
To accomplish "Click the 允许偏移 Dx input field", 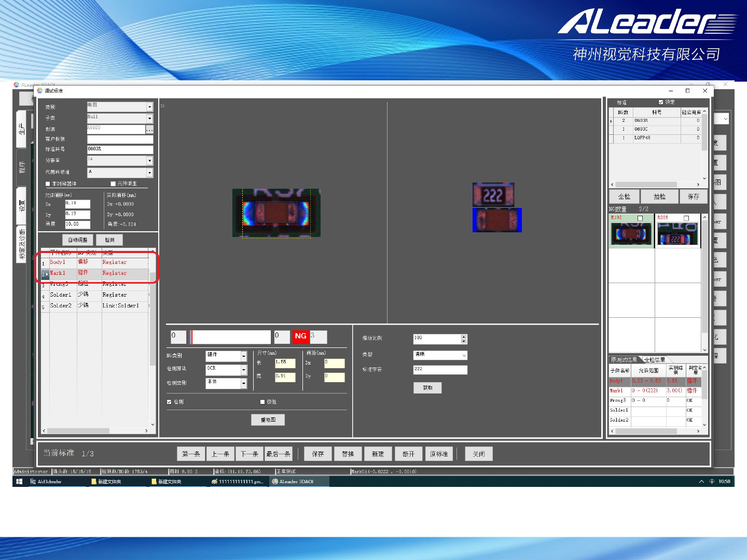I will [77, 204].
